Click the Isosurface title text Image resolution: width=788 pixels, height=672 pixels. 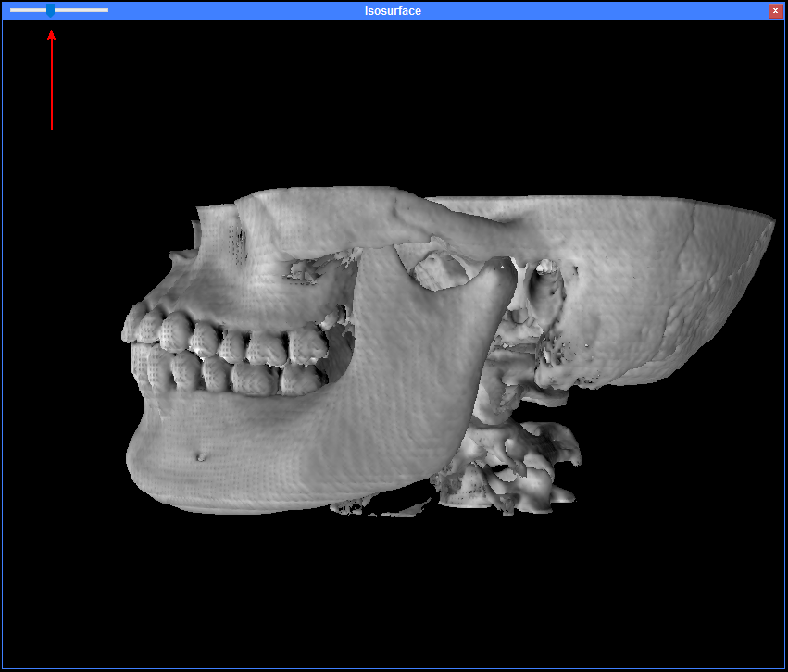393,10
